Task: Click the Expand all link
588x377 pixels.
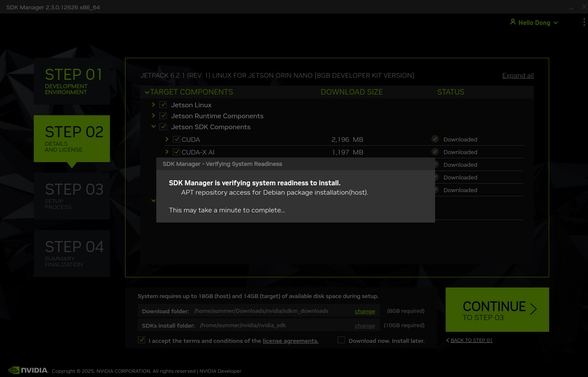Action: click(518, 75)
